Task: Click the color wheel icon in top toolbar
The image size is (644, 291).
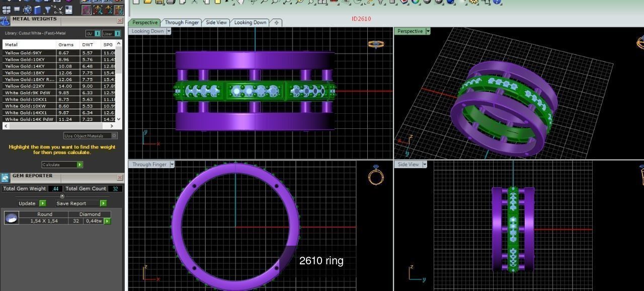Action: (x=415, y=2)
